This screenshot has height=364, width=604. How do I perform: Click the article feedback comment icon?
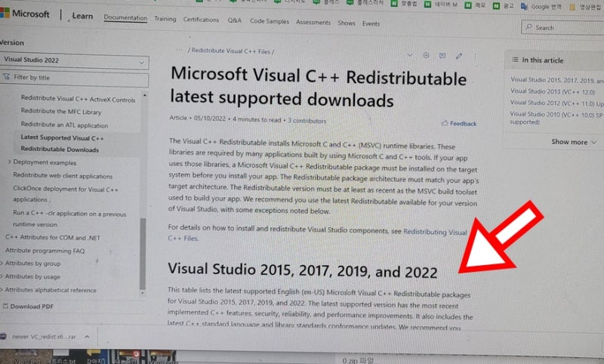click(x=442, y=56)
